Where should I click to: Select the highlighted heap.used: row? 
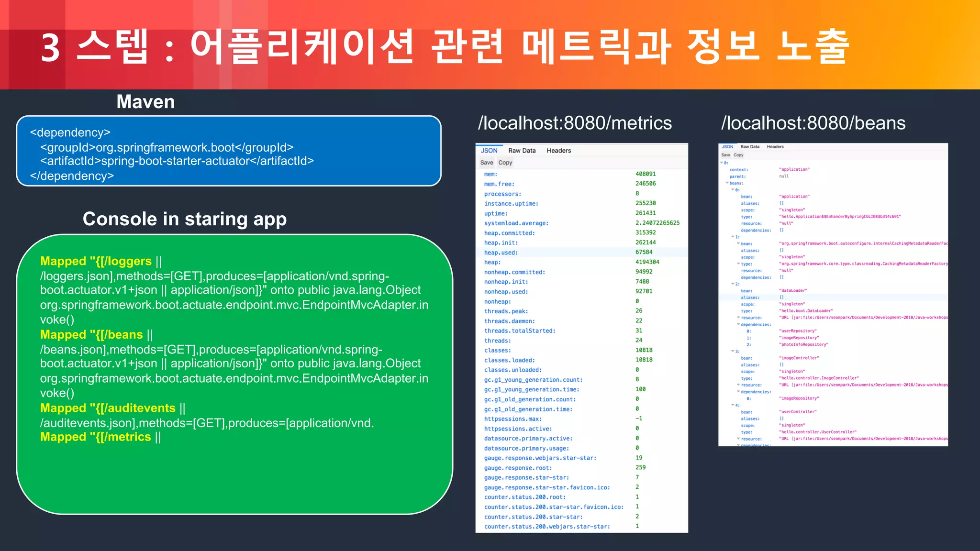(x=581, y=252)
